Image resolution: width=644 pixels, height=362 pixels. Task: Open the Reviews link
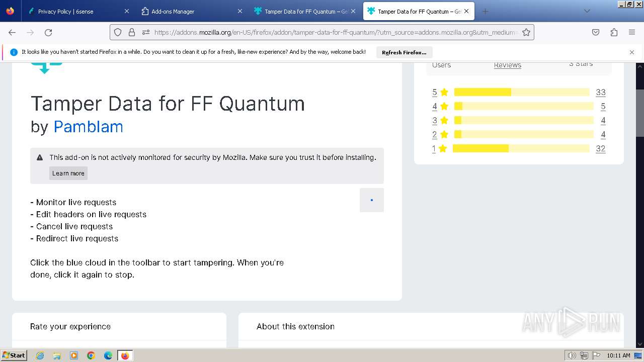[507, 65]
